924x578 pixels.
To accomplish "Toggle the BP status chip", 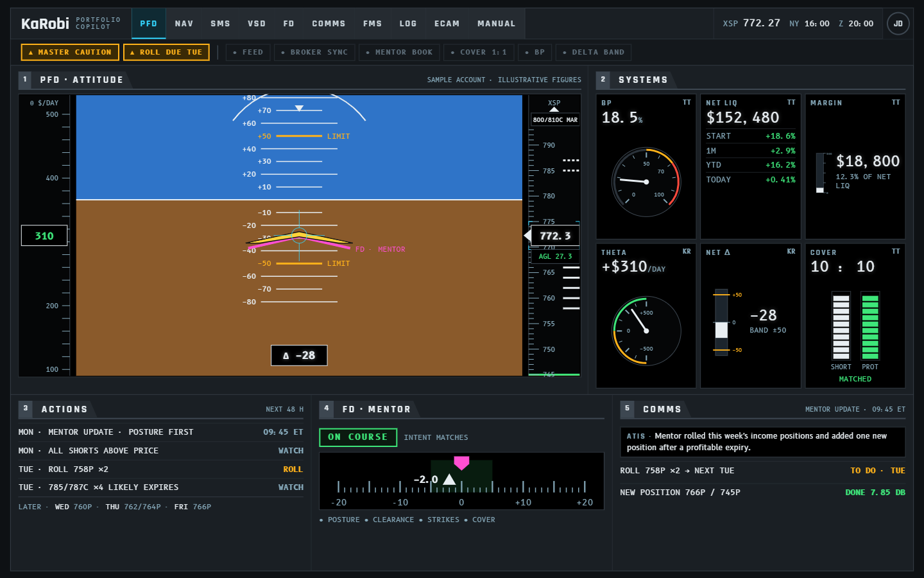I will [535, 52].
